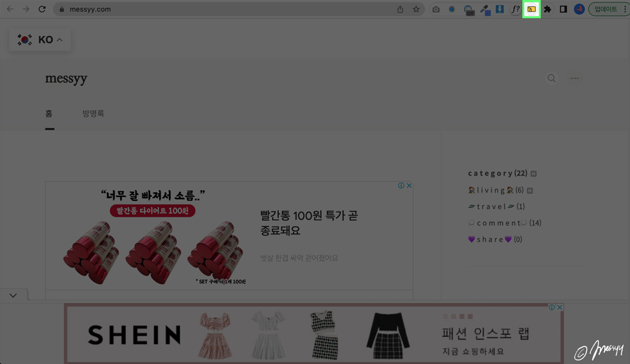
Task: Switch to the 방명록 tab
Action: (93, 114)
